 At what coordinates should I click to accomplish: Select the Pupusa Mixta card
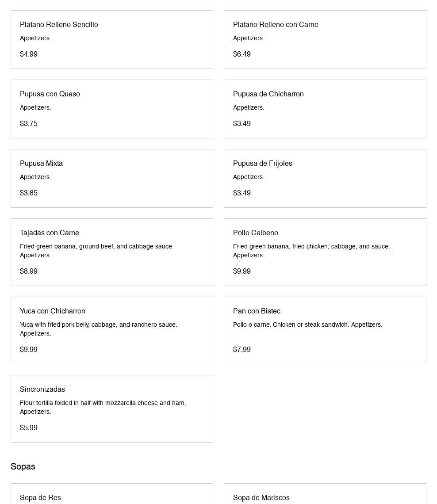112,178
